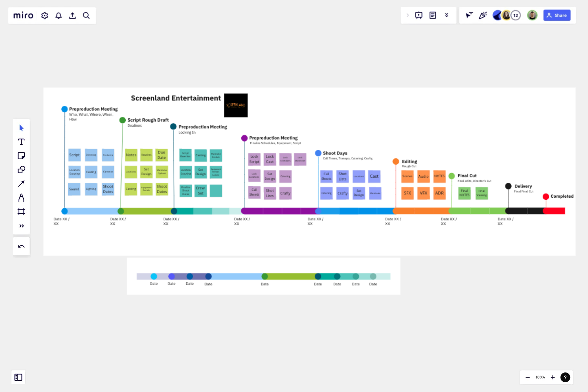Open the shapes tool
This screenshot has height=392, width=588.
click(x=21, y=169)
